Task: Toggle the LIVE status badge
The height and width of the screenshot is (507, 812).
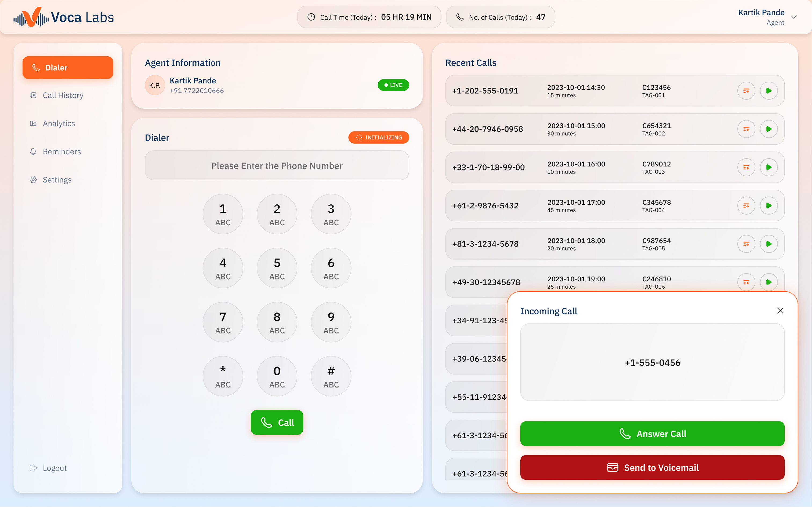Action: (393, 85)
